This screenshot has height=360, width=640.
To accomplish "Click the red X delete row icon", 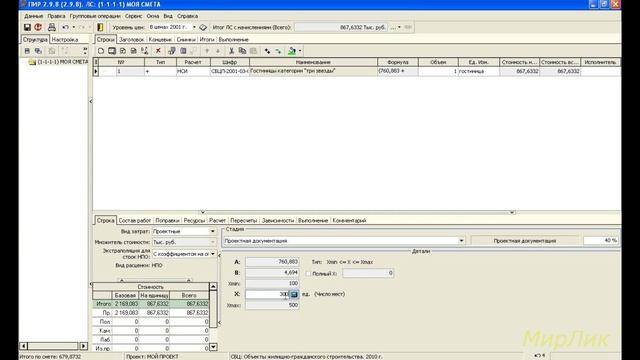I will [158, 51].
